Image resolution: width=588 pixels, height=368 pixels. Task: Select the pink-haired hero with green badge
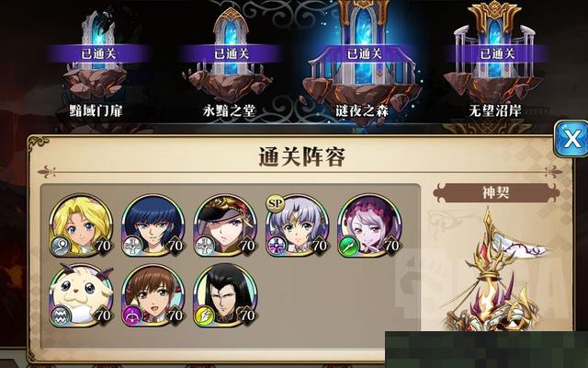[x=369, y=225]
